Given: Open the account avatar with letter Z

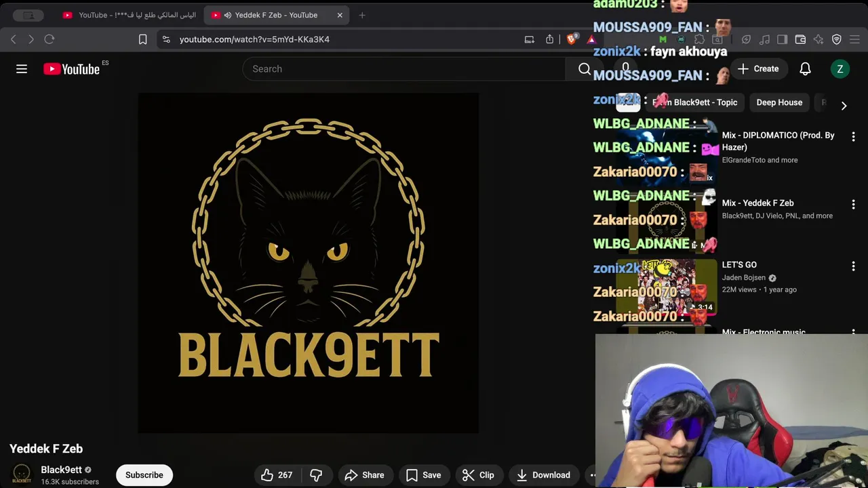Looking at the screenshot, I should (840, 68).
